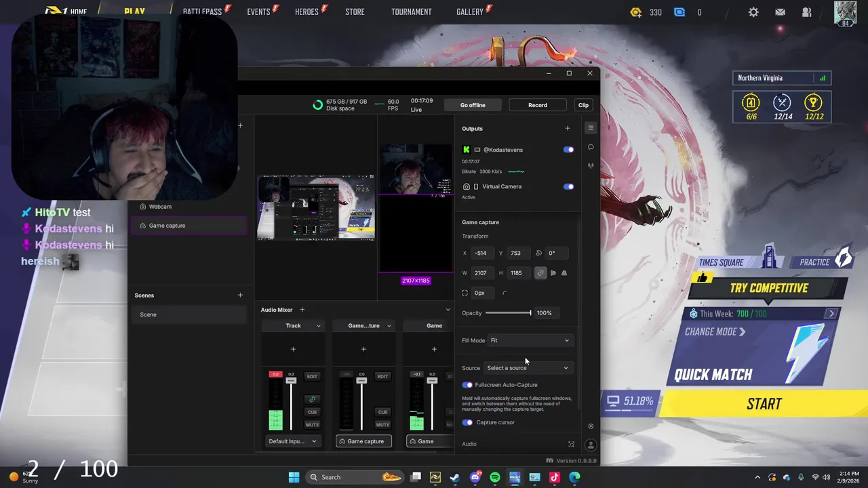The height and width of the screenshot is (488, 868).
Task: Click the Opacity slider
Action: coord(508,313)
